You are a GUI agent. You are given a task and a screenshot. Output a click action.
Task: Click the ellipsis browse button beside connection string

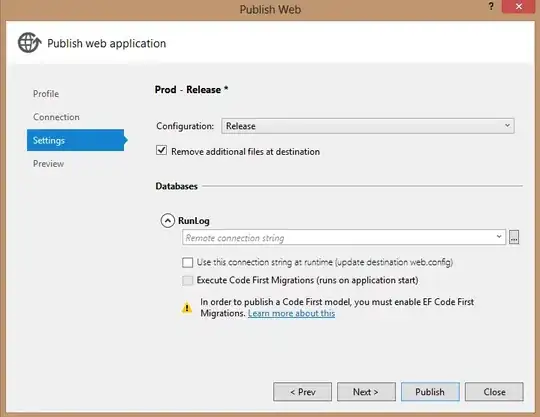click(x=514, y=237)
